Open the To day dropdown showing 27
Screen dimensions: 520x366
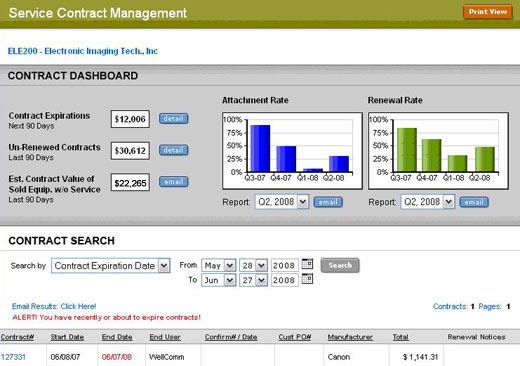(x=253, y=280)
